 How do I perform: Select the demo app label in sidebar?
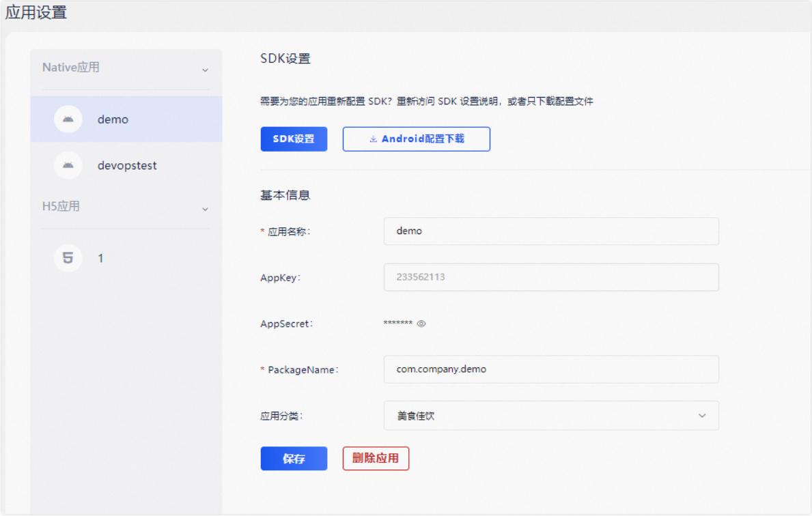click(x=113, y=119)
